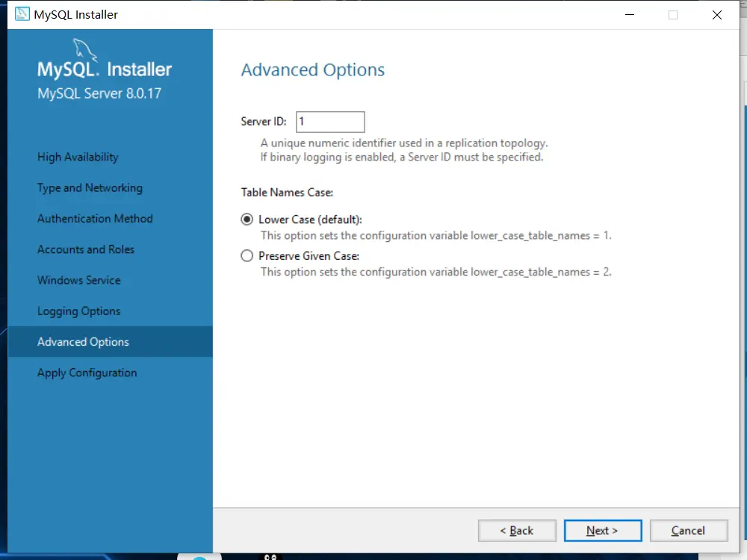Go to Windows Service step
Viewport: 747px width, 560px height.
(78, 280)
